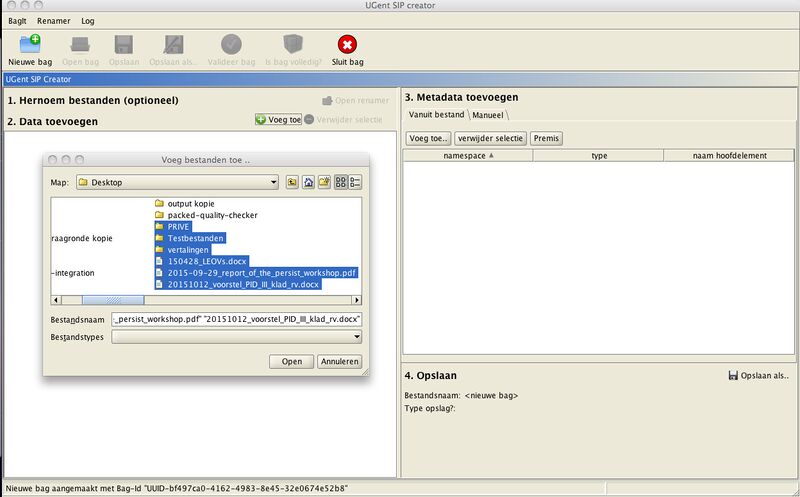Viewport: 800px width, 497px height.
Task: Switch file dialog to details view
Action: point(355,183)
